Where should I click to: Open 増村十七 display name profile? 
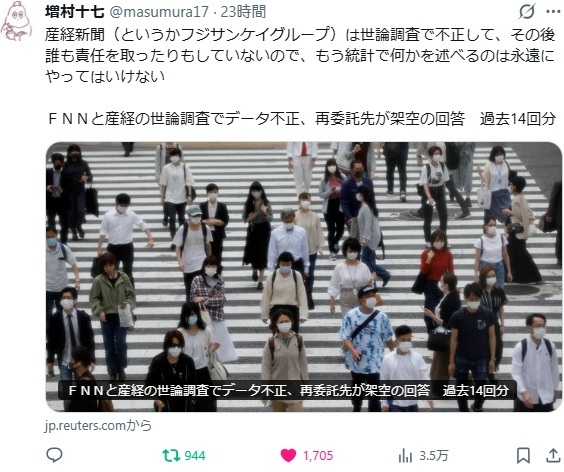pyautogui.click(x=74, y=12)
